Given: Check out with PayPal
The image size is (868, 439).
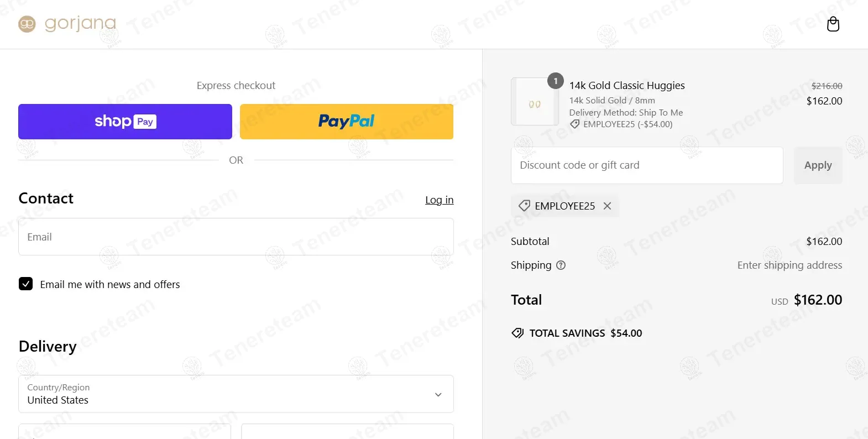Looking at the screenshot, I should tap(346, 122).
